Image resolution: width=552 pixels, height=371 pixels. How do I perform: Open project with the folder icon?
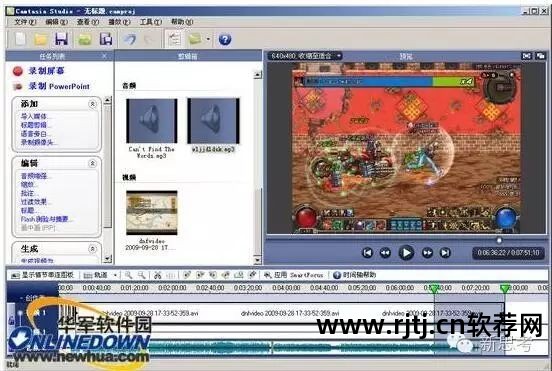tap(41, 39)
